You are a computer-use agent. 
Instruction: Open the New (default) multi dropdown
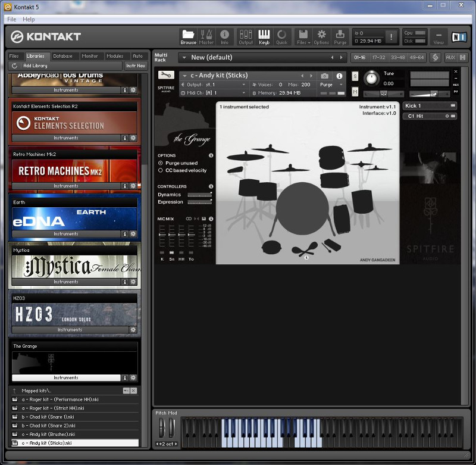tap(184, 57)
